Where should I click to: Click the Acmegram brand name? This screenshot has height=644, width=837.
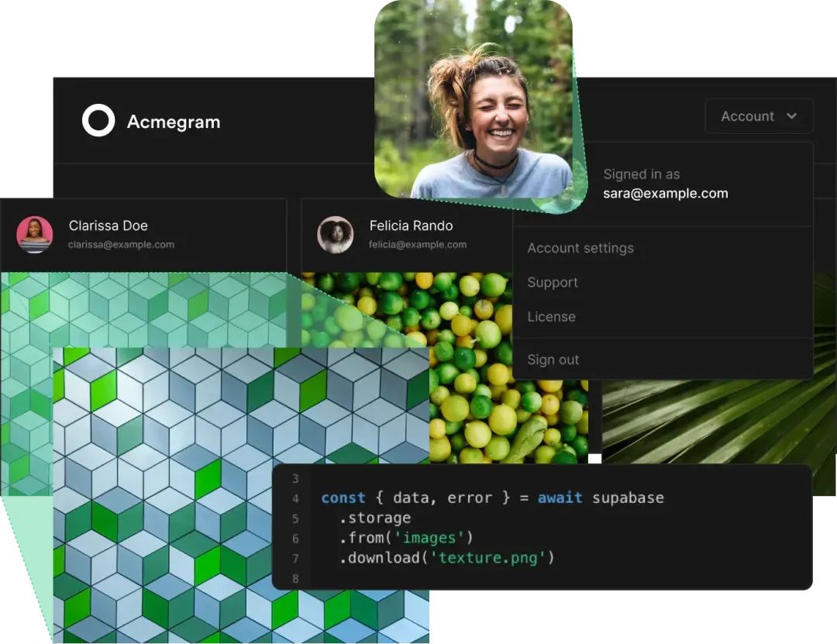(174, 122)
